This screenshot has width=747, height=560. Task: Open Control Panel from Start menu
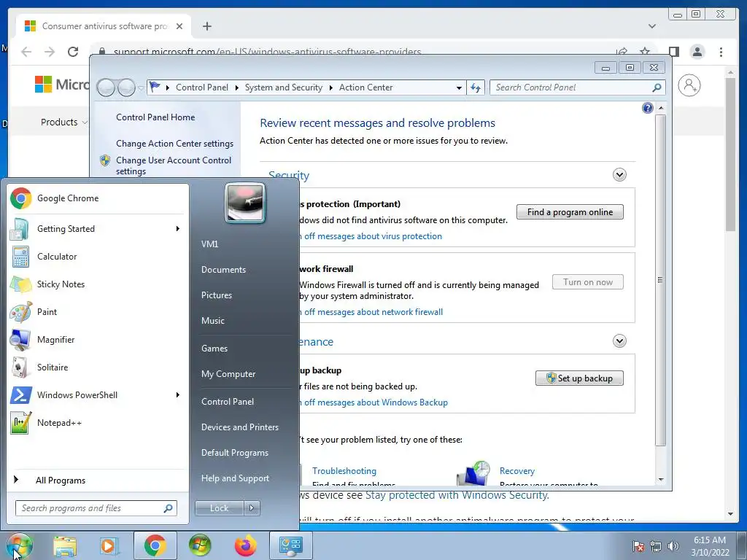point(228,402)
